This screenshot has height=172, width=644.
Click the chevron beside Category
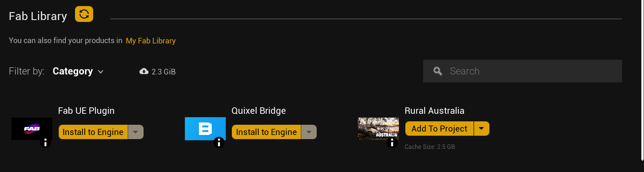tap(100, 72)
